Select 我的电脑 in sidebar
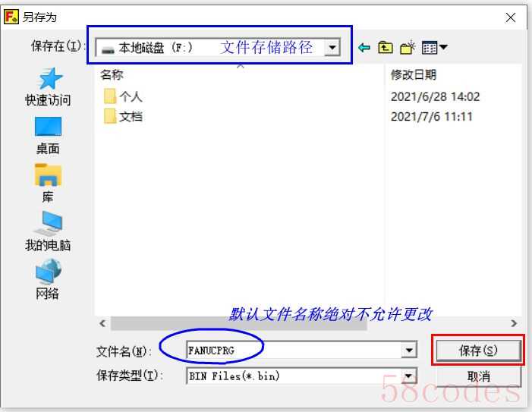532x412 pixels. 48,231
